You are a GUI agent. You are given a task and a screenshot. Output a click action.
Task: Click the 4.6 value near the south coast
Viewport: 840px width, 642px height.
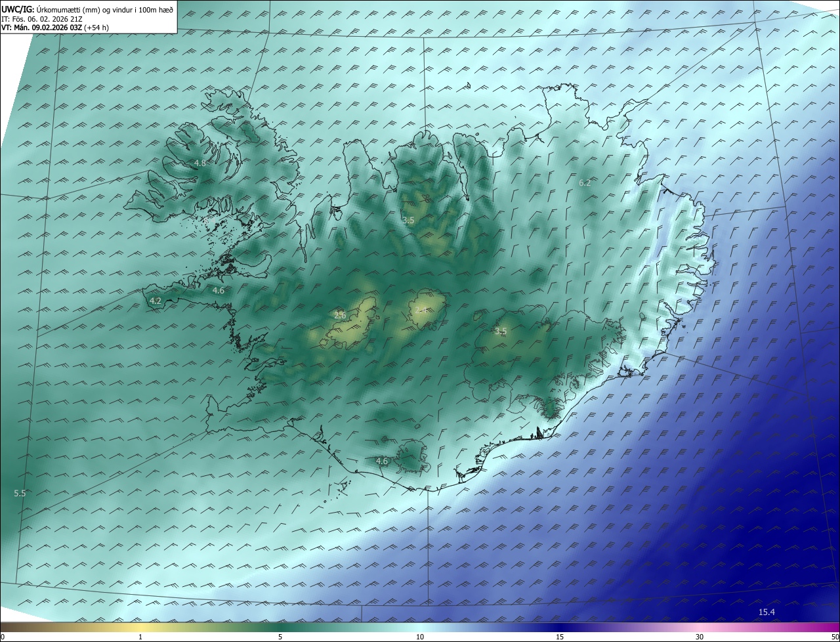(382, 461)
